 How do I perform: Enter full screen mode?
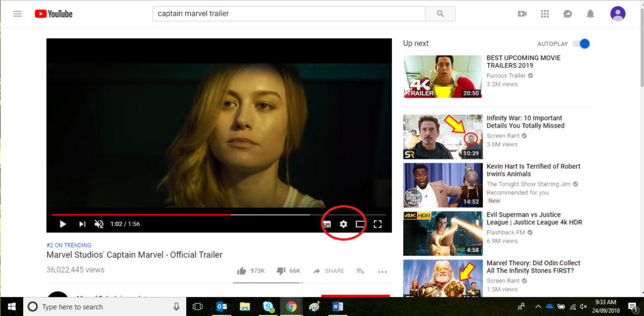pyautogui.click(x=377, y=224)
